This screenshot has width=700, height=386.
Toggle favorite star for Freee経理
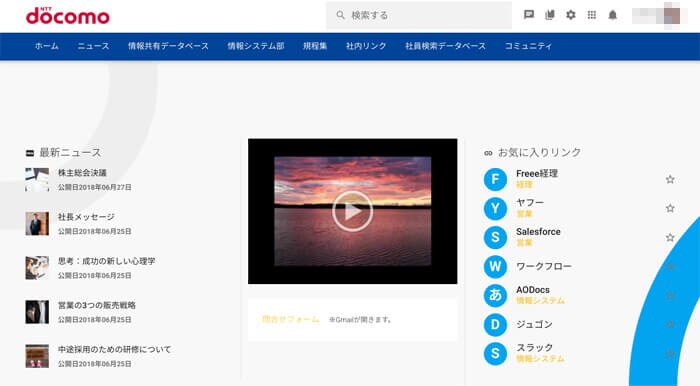pos(670,179)
